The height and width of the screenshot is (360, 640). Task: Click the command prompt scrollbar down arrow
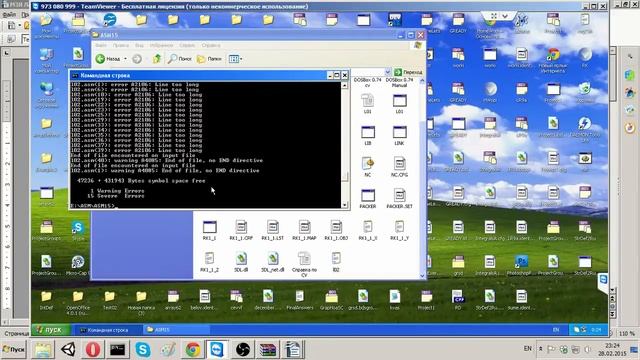[345, 205]
